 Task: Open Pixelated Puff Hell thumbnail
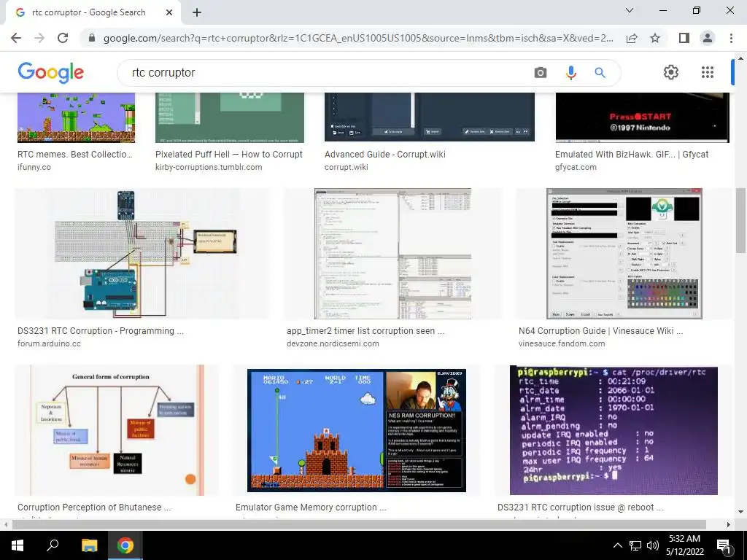pos(230,117)
